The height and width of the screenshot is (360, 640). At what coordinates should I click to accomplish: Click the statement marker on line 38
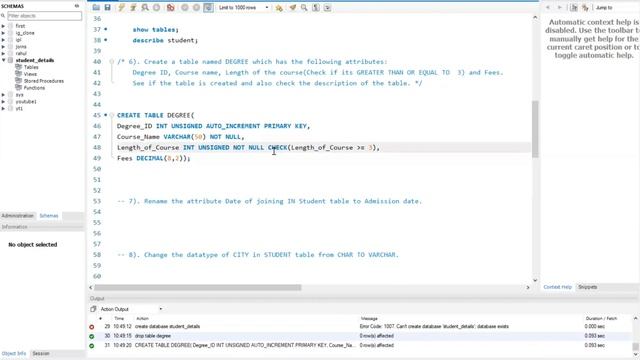(x=106, y=40)
